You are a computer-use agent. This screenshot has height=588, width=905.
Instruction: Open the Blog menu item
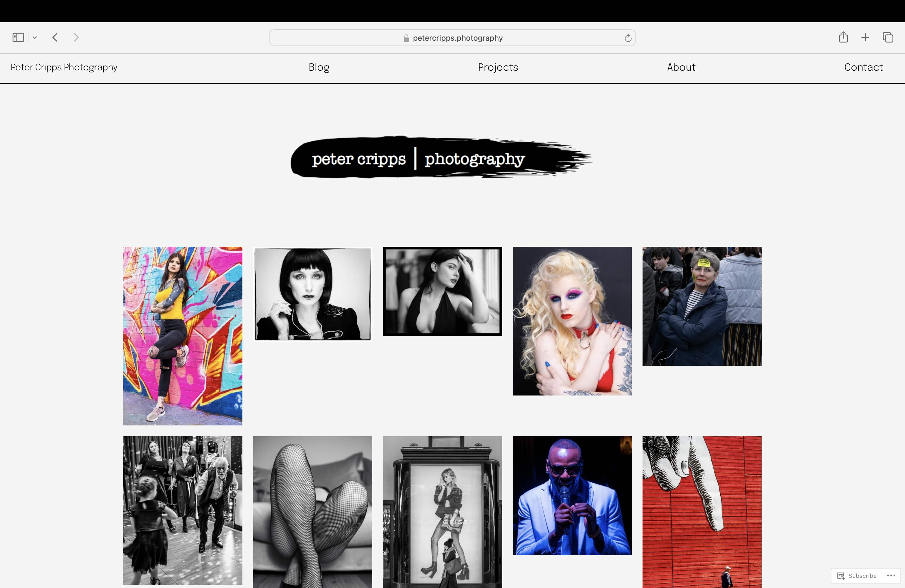[x=319, y=67]
